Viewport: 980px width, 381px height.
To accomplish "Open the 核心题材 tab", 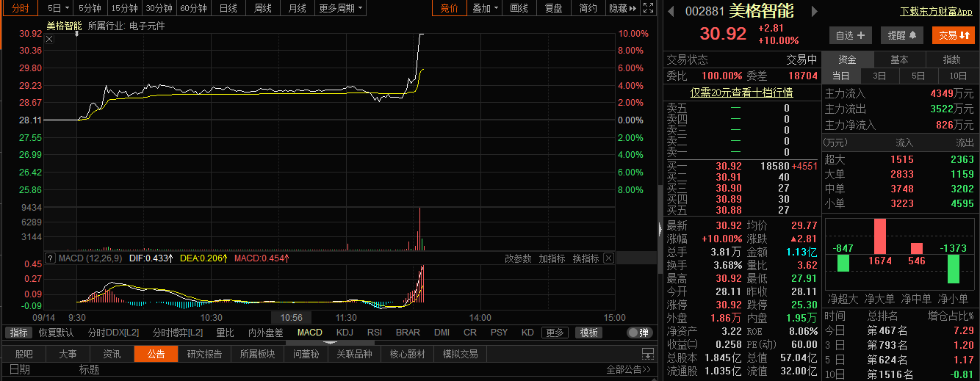I will 407,354.
